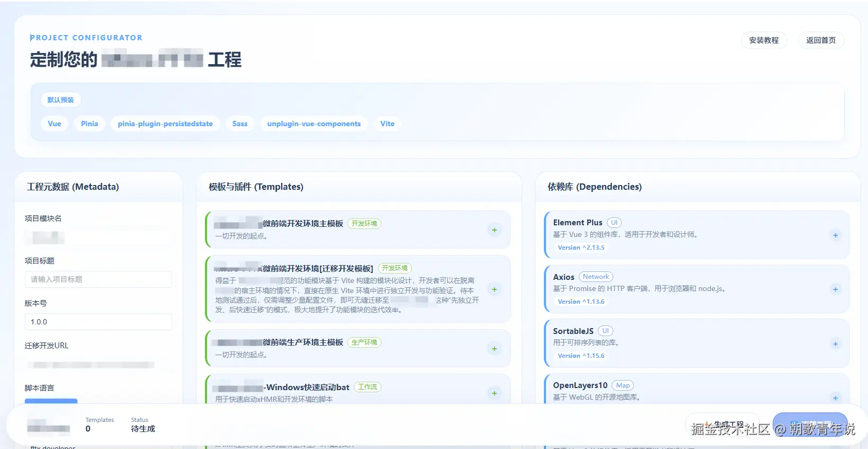Click the 开发环境 tag on 微前端开发环境主模板
The height and width of the screenshot is (449, 868).
point(364,224)
